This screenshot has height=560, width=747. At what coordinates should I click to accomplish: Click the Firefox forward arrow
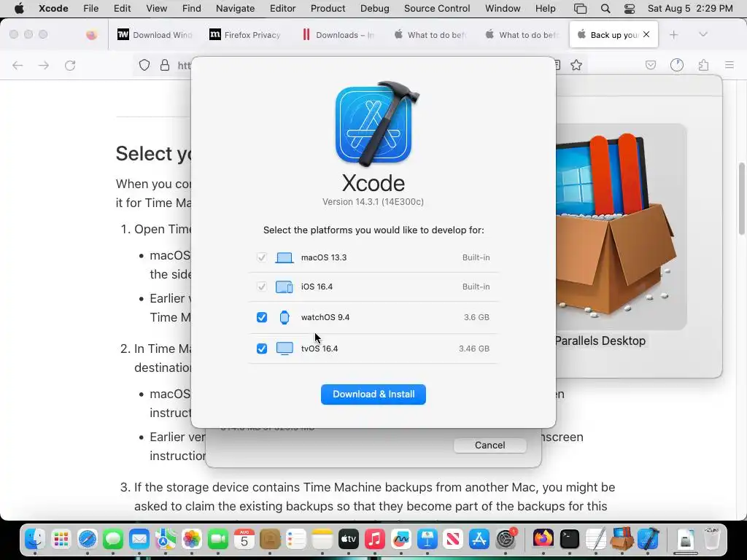coord(44,65)
